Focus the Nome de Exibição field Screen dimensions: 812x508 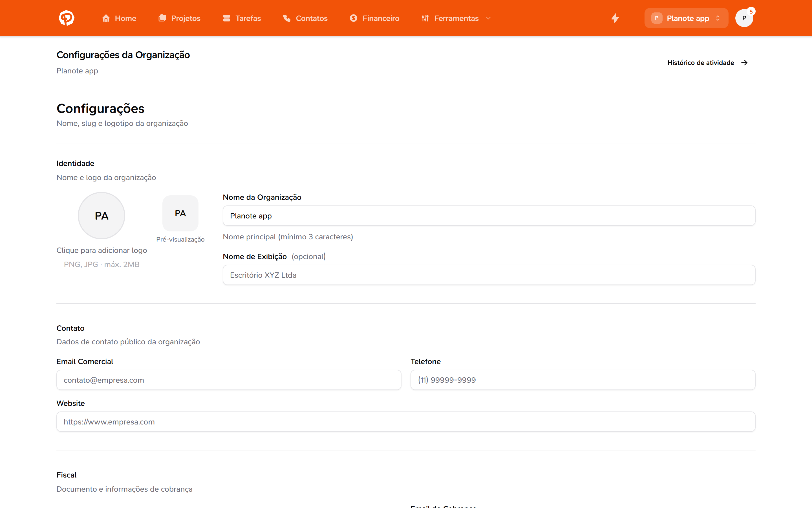click(x=489, y=275)
